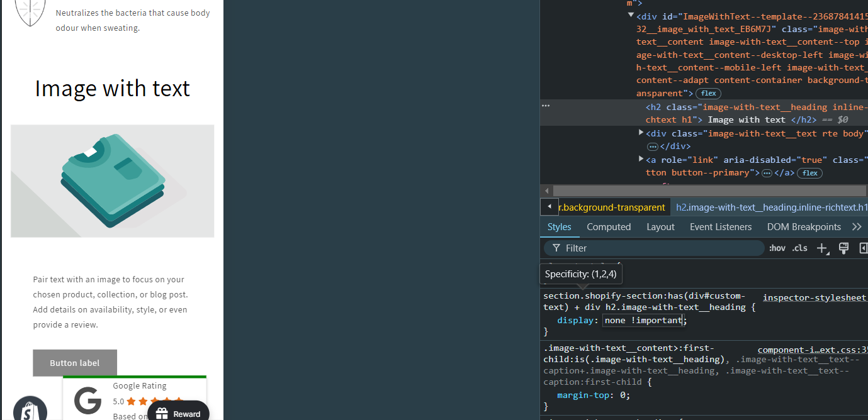This screenshot has width=868, height=420.
Task: Open the inspector-stylesheet source link
Action: 814,297
